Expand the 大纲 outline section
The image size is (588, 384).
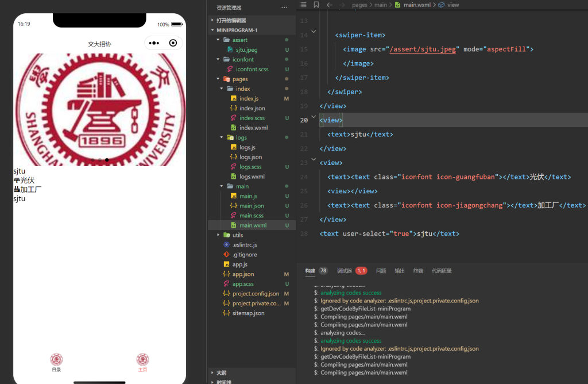(221, 373)
